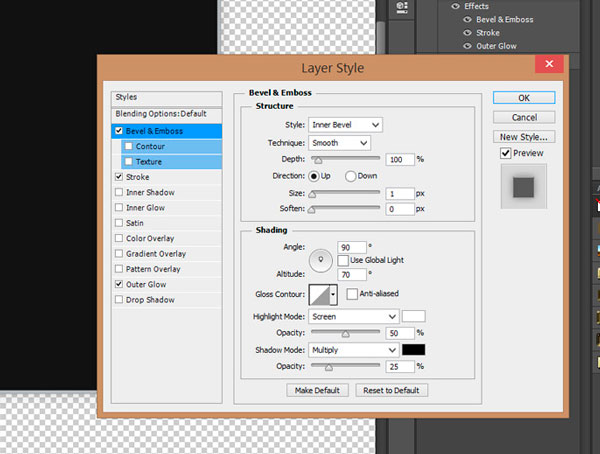Select the Outer Glow style label
Image resolution: width=600 pixels, height=454 pixels.
(146, 284)
